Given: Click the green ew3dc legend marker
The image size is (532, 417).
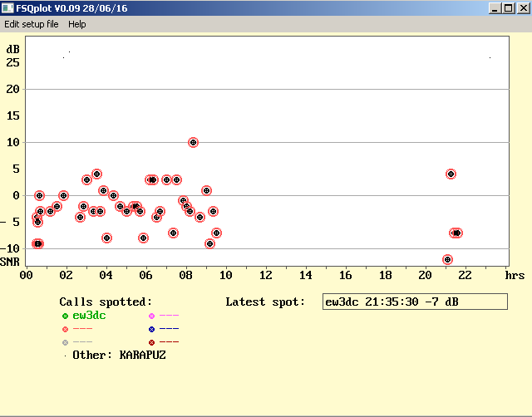Looking at the screenshot, I should tap(65, 316).
